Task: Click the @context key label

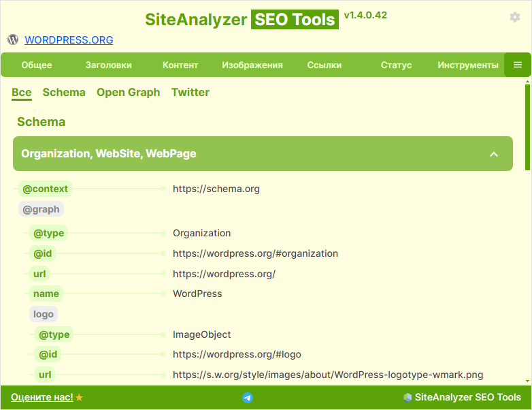Action: (x=45, y=189)
